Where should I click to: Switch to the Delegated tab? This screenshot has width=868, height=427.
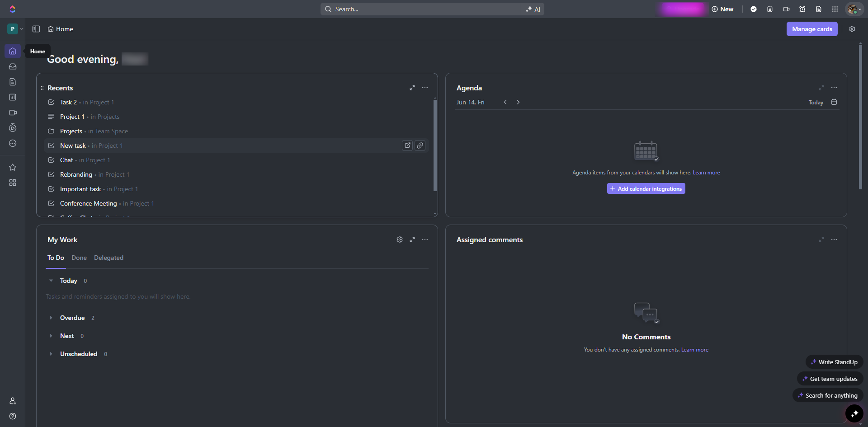point(108,258)
